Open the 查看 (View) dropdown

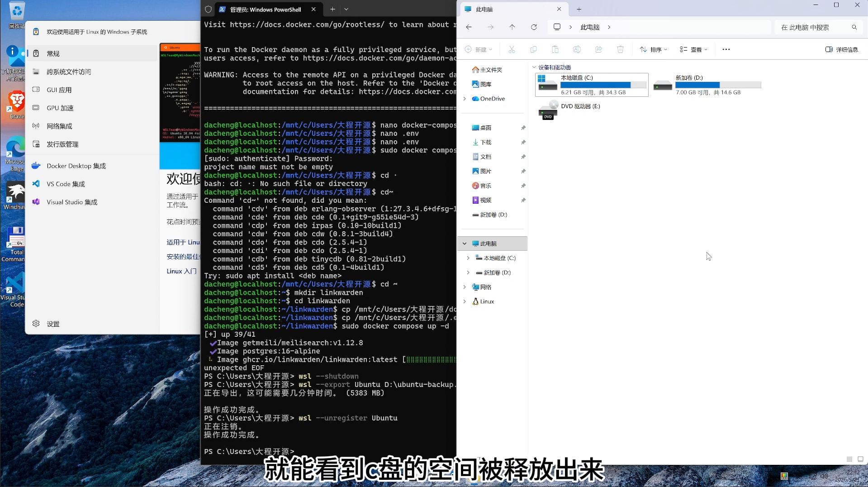693,49
